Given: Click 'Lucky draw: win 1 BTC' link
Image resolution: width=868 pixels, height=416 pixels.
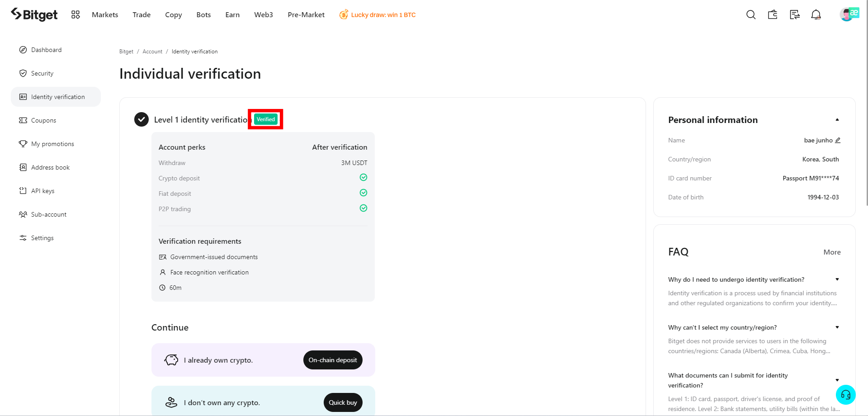Looking at the screenshot, I should [383, 15].
